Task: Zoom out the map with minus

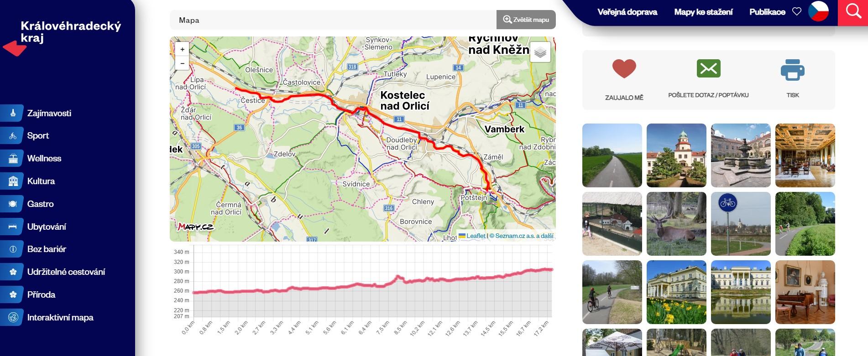Action: [x=182, y=63]
